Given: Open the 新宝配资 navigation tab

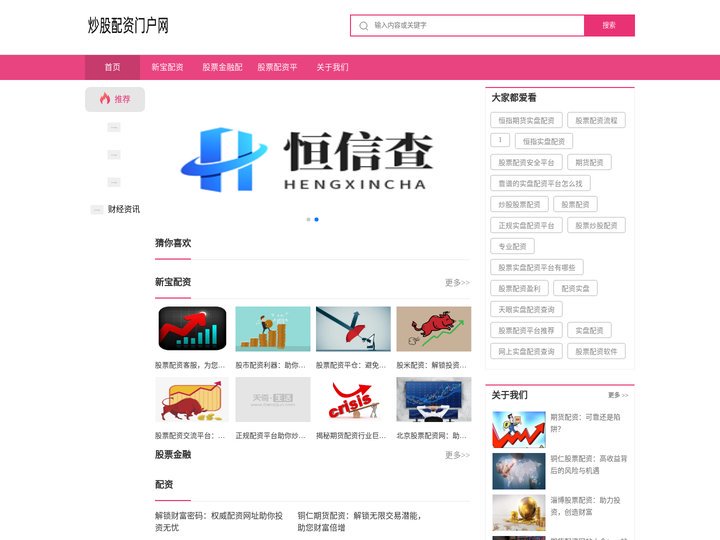Looking at the screenshot, I should (167, 67).
